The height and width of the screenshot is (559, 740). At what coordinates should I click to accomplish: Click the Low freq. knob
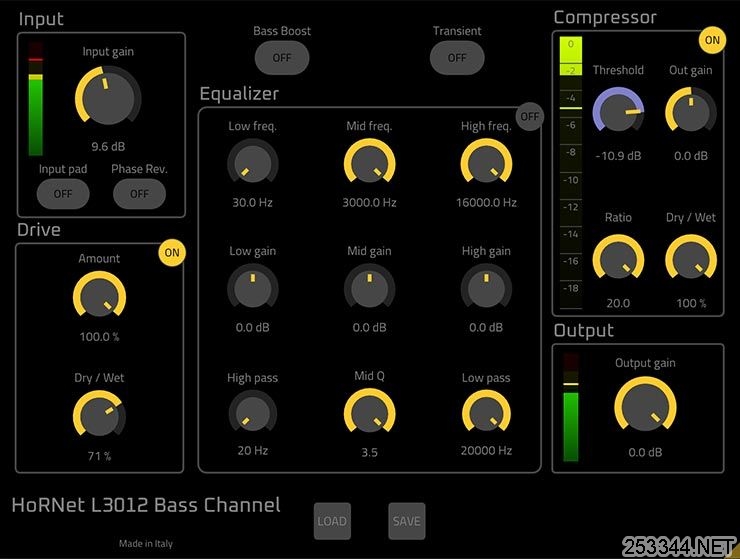coord(252,162)
